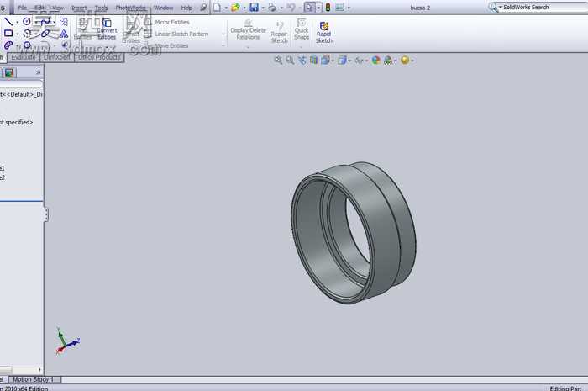
Task: Select the Polygon sketch tool
Action: (27, 45)
